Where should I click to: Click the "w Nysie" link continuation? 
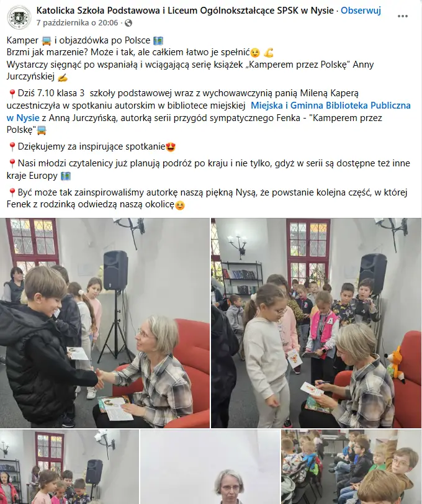coord(23,118)
